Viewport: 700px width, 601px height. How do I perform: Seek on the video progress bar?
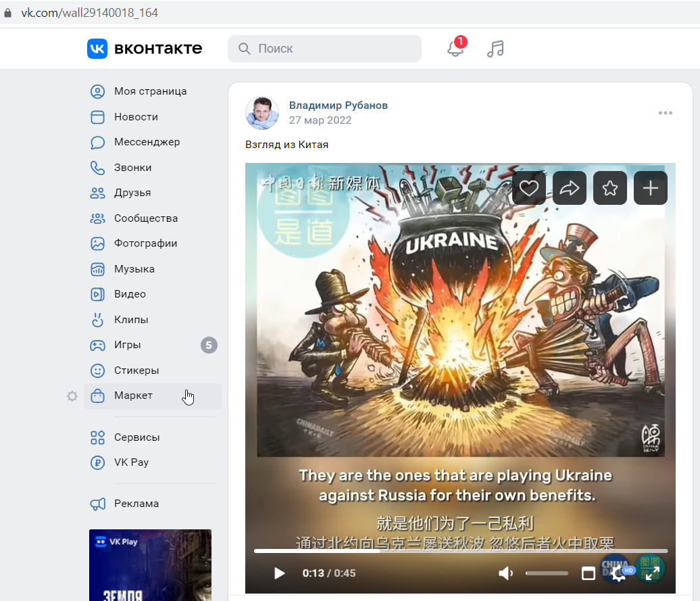461,551
